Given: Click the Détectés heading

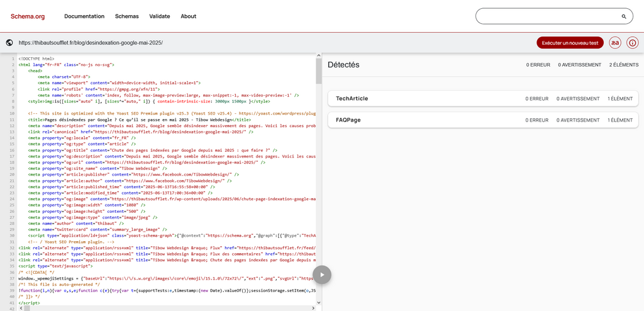Looking at the screenshot, I should pyautogui.click(x=343, y=65).
